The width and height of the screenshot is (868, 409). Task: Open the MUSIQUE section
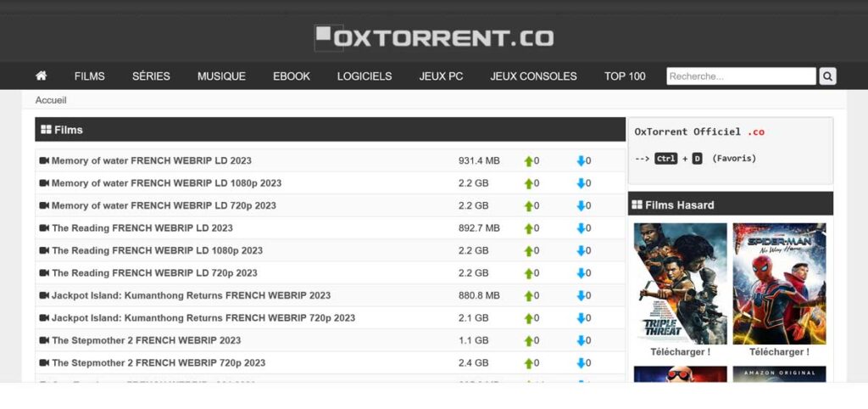tap(221, 76)
